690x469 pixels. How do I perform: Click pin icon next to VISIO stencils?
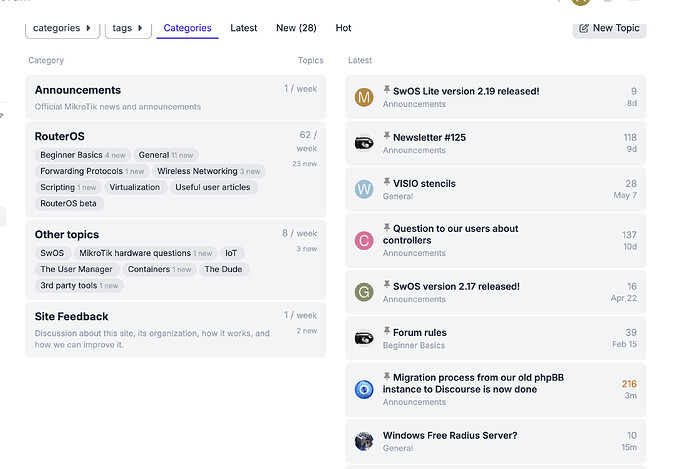[386, 182]
